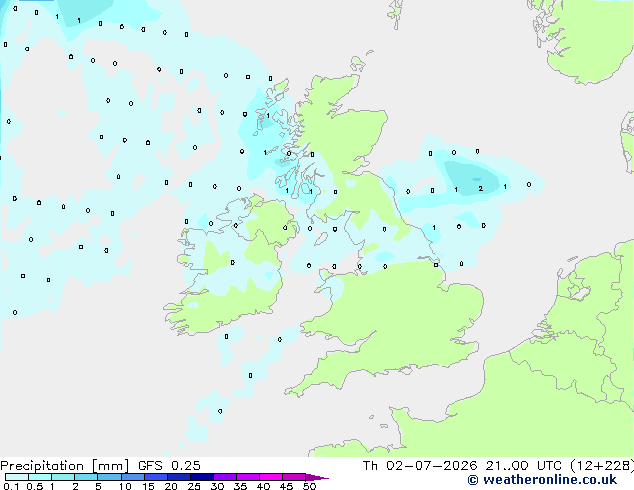Click the forecast date 'Th 02-07-2026 21..00 UTC'
This screenshot has width=634, height=490.
[x=462, y=466]
